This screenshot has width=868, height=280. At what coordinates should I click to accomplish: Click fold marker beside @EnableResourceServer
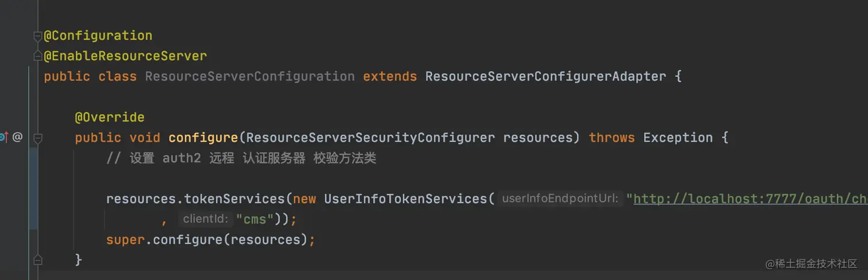point(38,56)
